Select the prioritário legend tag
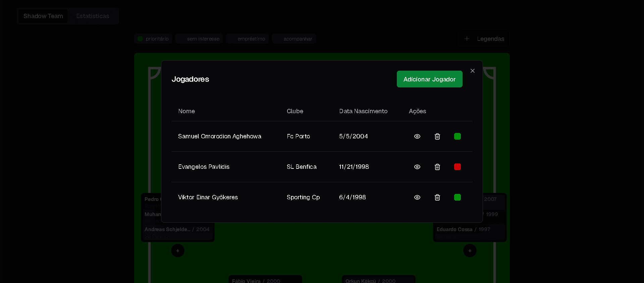Viewport: 644px width, 283px height. point(154,39)
